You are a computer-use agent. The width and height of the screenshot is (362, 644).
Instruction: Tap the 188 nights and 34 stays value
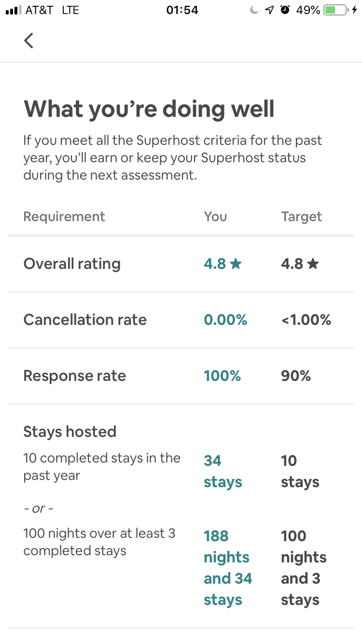(228, 568)
